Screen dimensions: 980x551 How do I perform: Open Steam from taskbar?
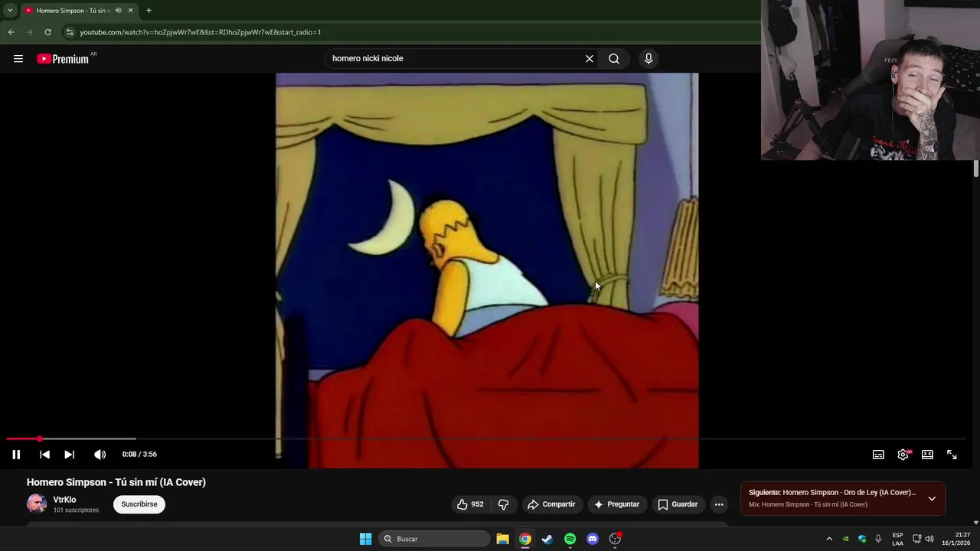coord(547,539)
